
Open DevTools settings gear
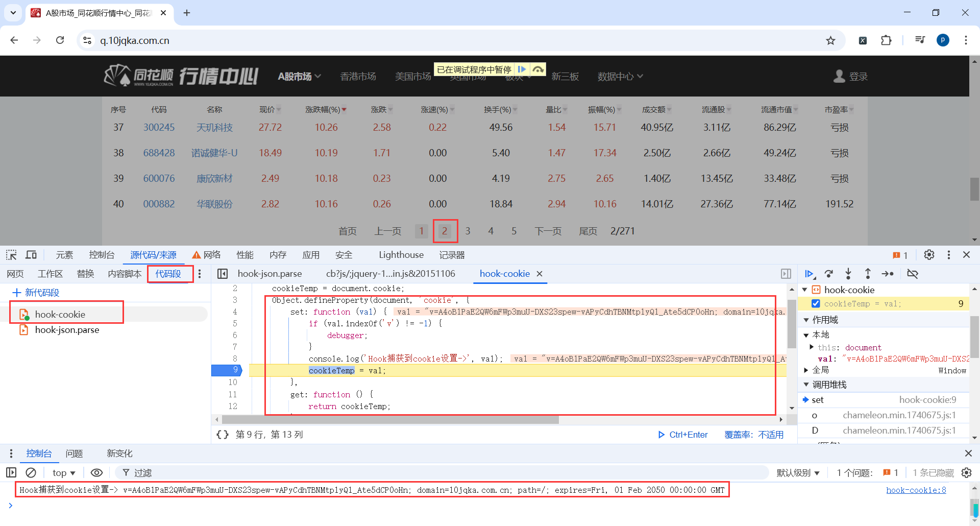click(929, 255)
